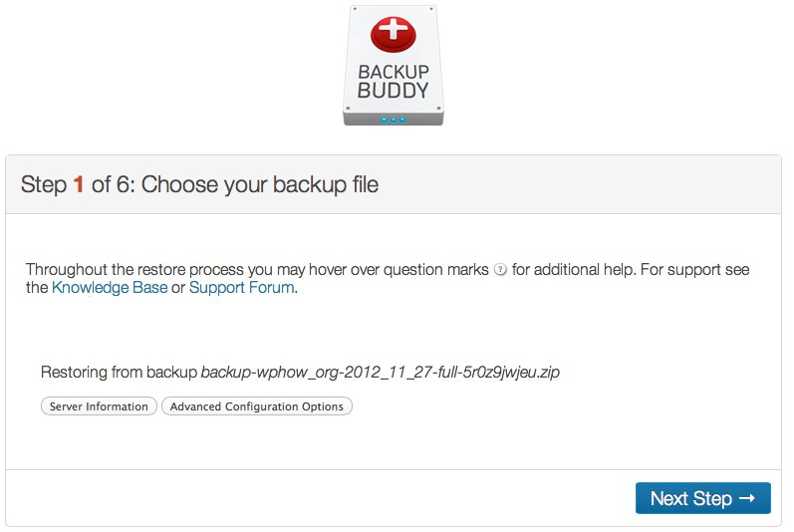Proceed with the Next Step button
The width and height of the screenshot is (794, 532).
click(x=703, y=498)
